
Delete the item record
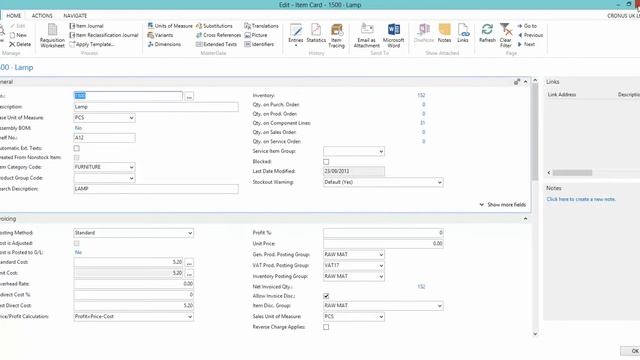click(20, 44)
